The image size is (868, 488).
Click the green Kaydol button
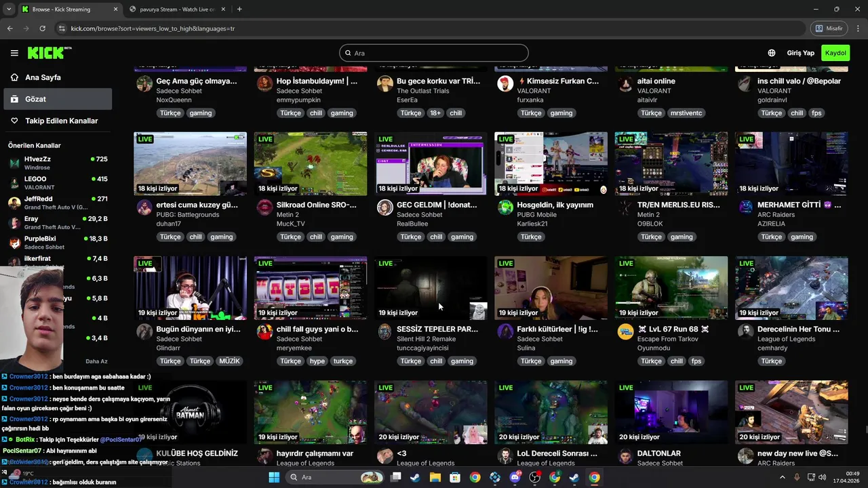(835, 53)
